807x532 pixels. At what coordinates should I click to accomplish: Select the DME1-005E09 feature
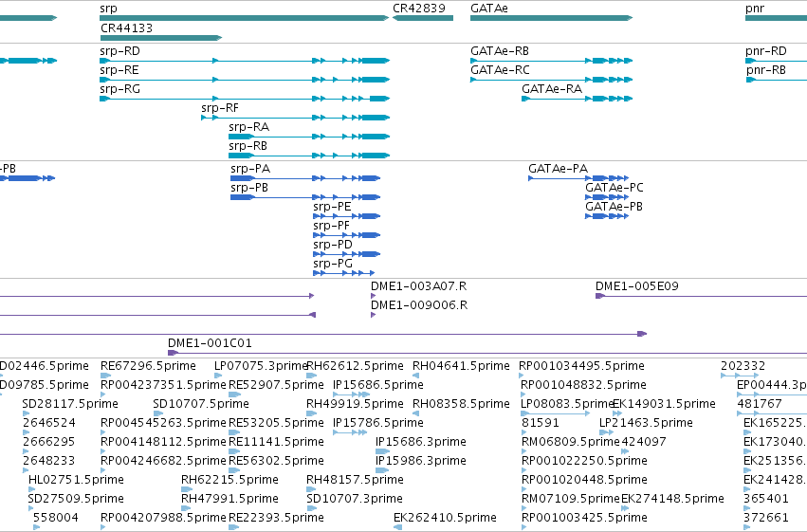[x=701, y=296]
